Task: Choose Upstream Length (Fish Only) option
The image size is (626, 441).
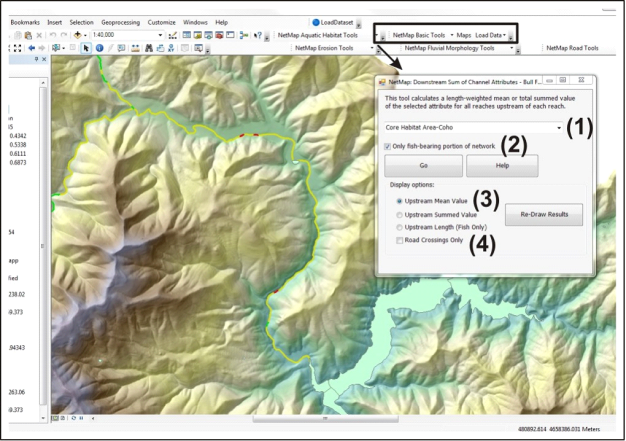Action: (x=400, y=227)
